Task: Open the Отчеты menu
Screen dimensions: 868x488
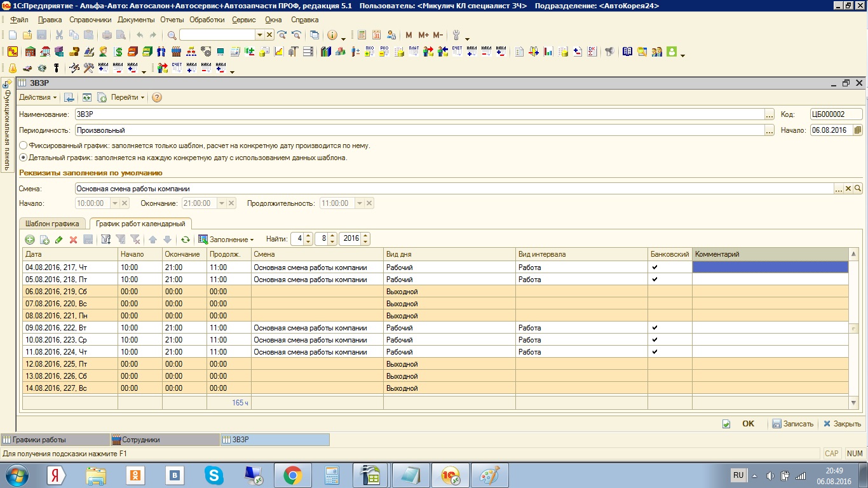Action: coord(172,20)
